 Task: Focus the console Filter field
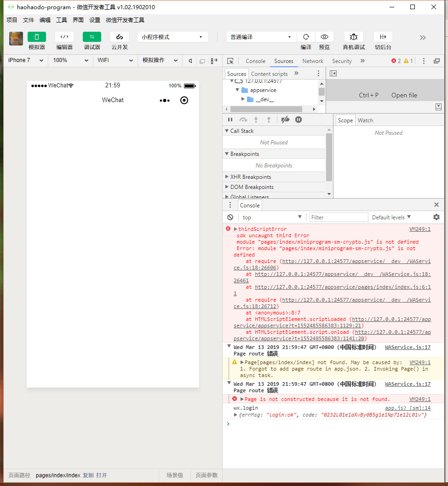339,217
